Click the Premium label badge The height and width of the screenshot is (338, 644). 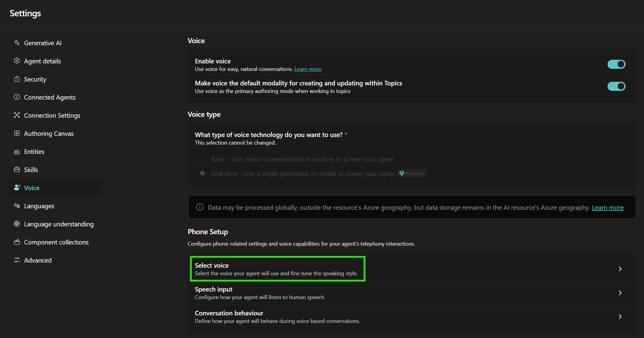pyautogui.click(x=411, y=174)
